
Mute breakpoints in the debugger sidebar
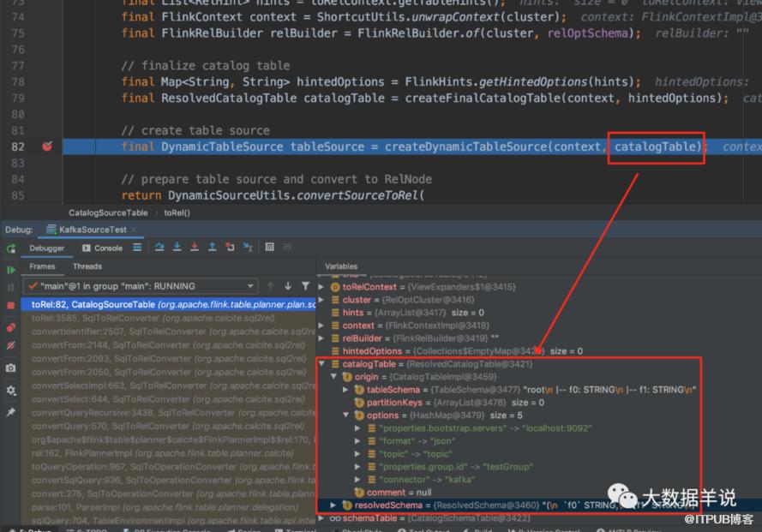point(10,345)
